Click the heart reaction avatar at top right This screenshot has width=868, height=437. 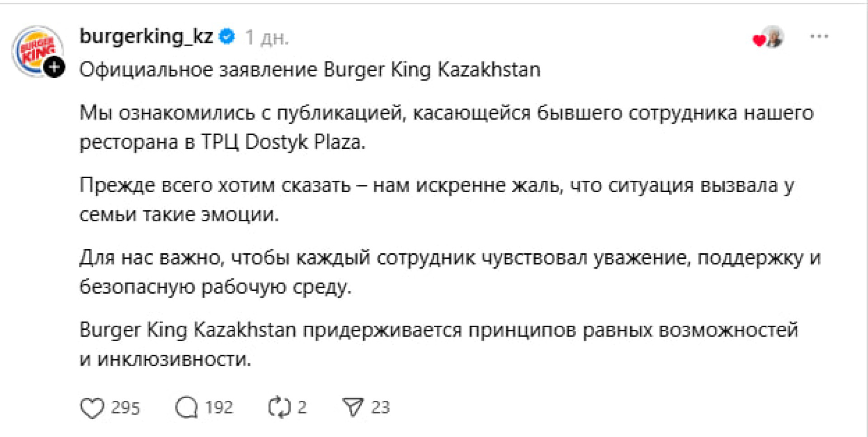point(769,38)
